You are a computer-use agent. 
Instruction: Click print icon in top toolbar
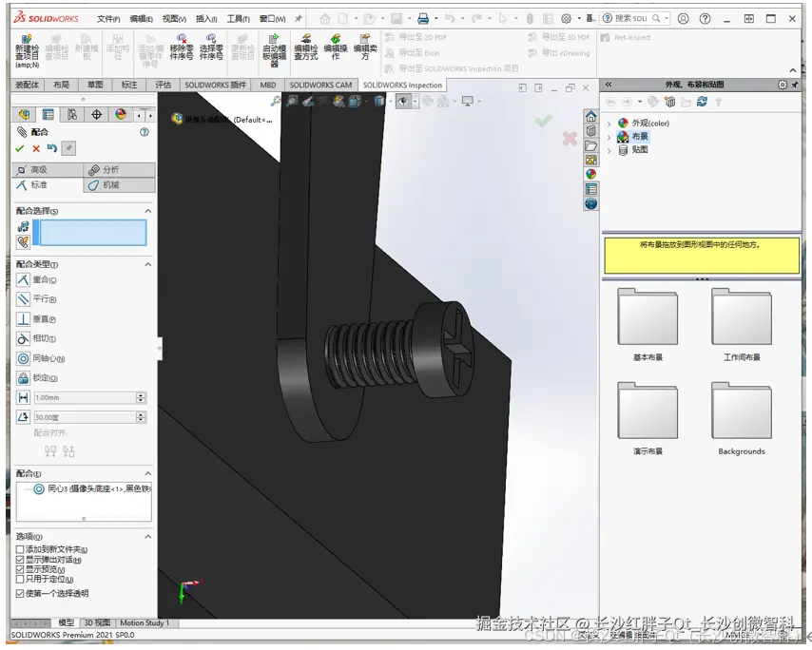pos(423,19)
